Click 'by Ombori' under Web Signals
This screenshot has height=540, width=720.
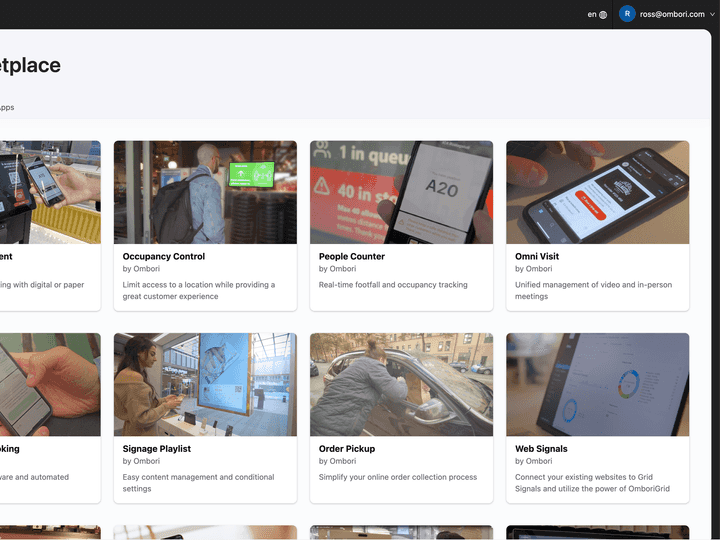534,461
